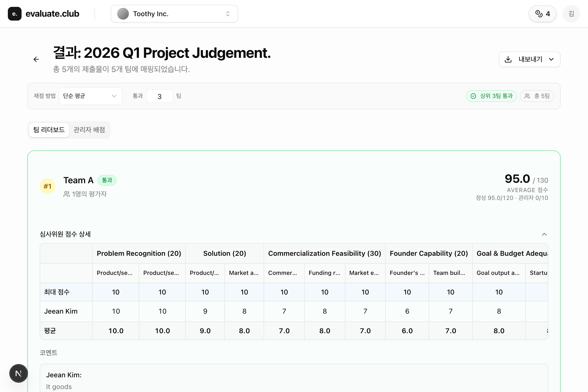The height and width of the screenshot is (392, 588).
Task: Click the 통과 team count input field
Action: coord(159,96)
